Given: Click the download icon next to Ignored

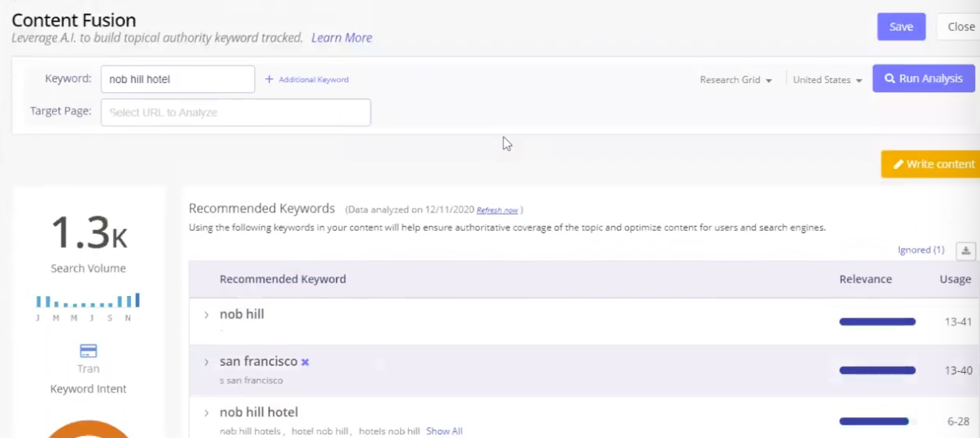Looking at the screenshot, I should click(x=966, y=250).
